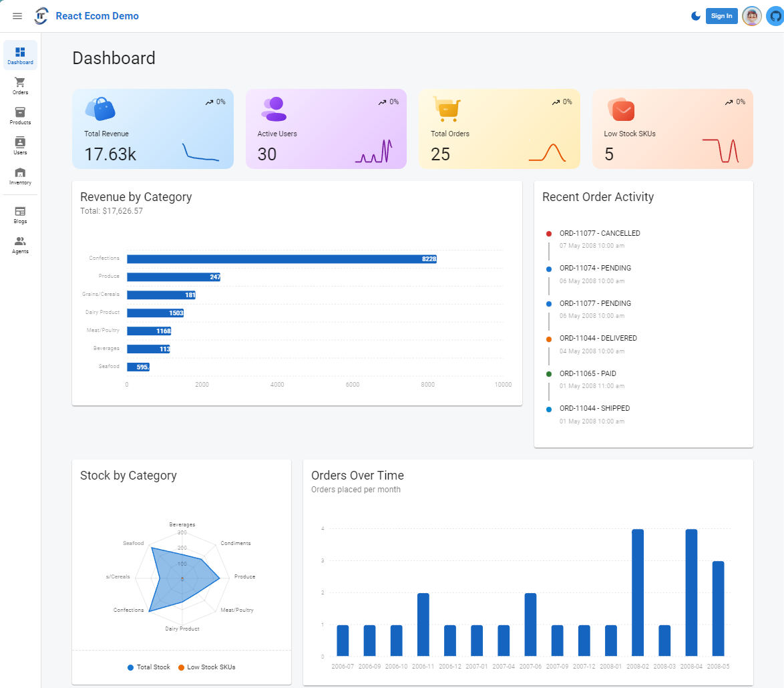This screenshot has width=784, height=688.
Task: Open the hamburger menu icon
Action: [17, 16]
